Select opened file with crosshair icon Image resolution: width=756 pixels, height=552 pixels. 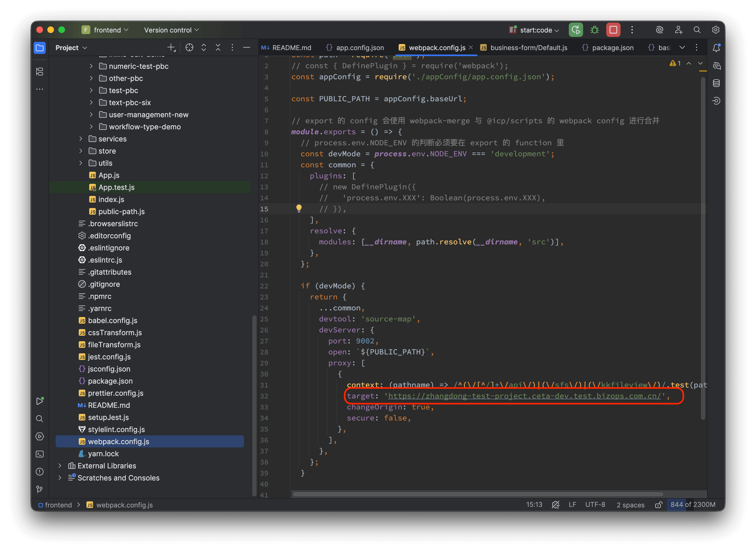coord(189,48)
